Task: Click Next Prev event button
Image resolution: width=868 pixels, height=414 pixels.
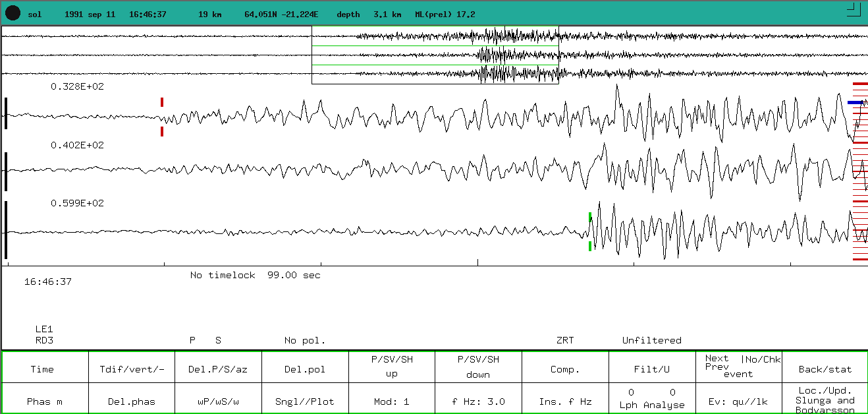Action: [x=738, y=367]
